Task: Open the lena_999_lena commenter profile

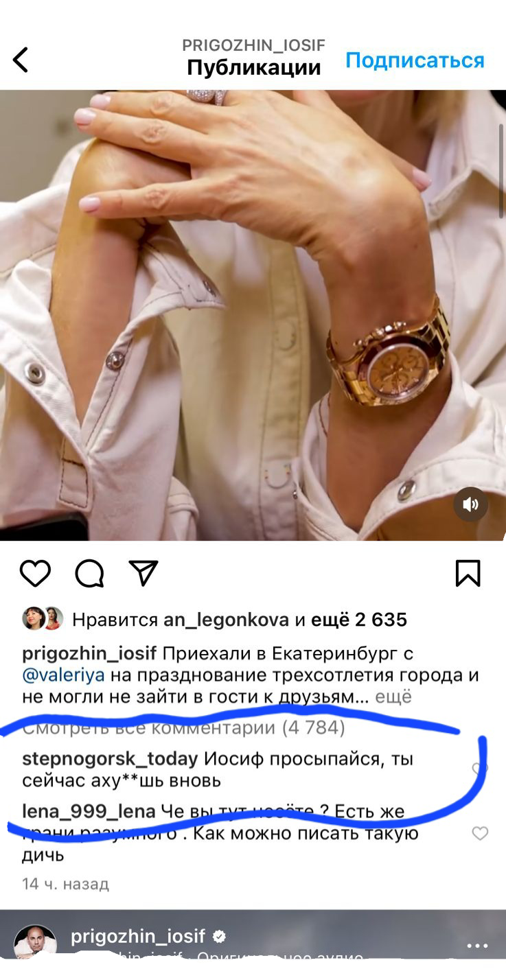Action: click(89, 812)
